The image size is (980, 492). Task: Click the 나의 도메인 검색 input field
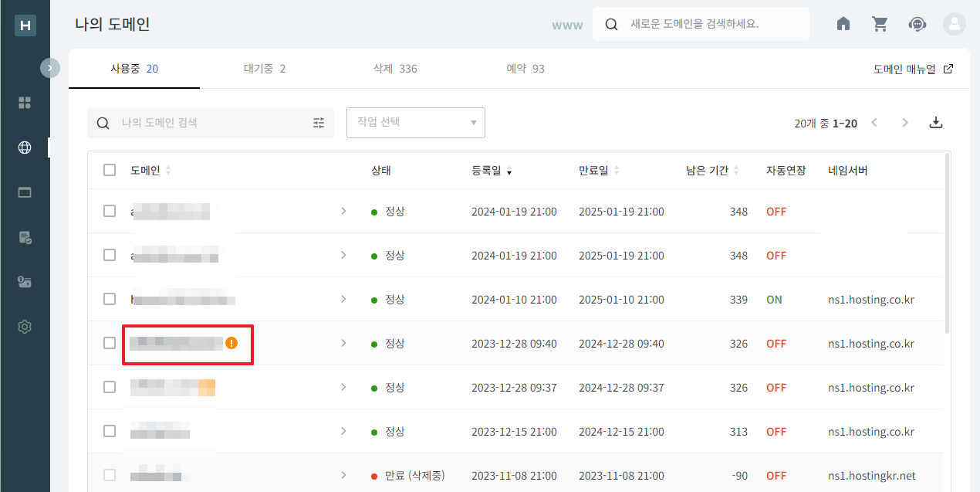tap(208, 123)
